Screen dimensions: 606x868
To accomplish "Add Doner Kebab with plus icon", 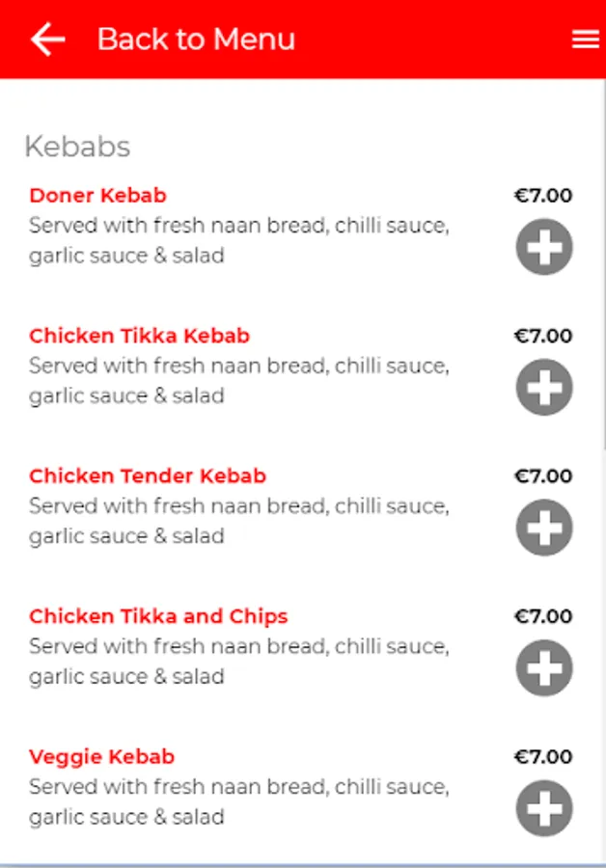I will pyautogui.click(x=544, y=247).
